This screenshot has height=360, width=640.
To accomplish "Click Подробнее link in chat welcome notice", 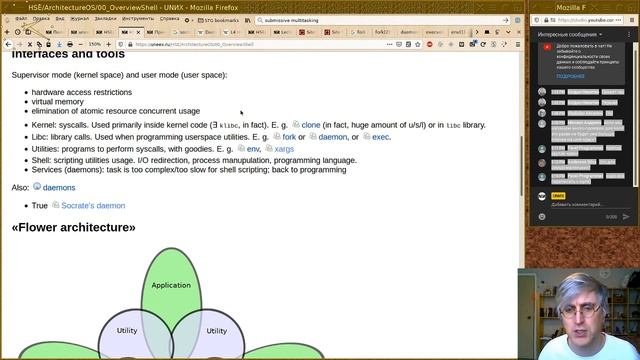I will tap(570, 76).
